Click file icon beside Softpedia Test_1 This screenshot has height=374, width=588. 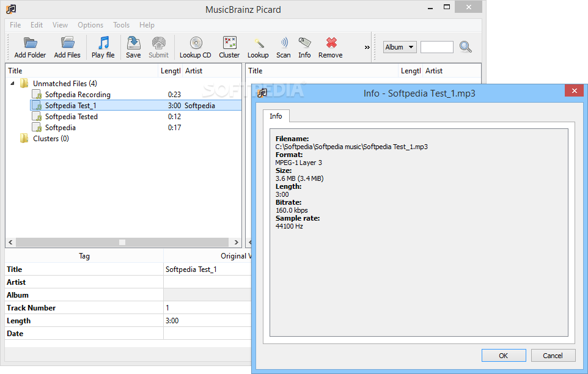[37, 105]
